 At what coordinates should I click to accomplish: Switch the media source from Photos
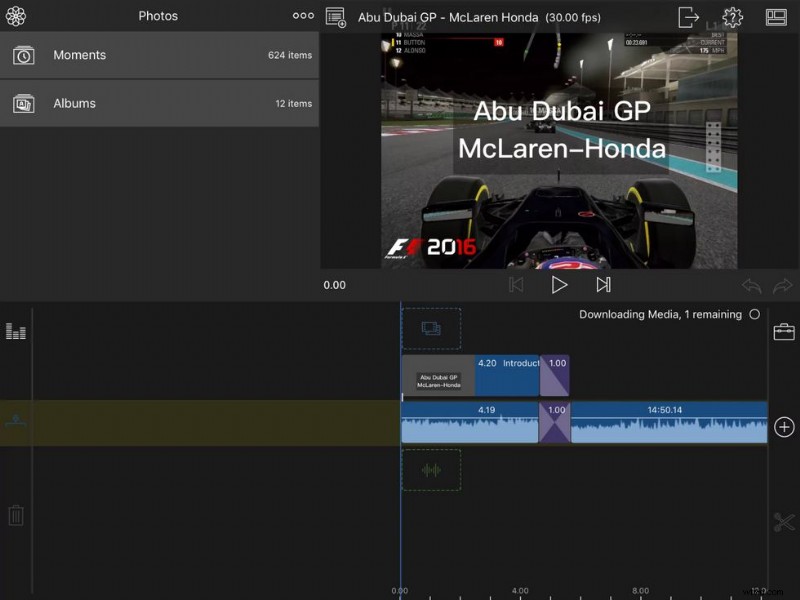coord(160,16)
